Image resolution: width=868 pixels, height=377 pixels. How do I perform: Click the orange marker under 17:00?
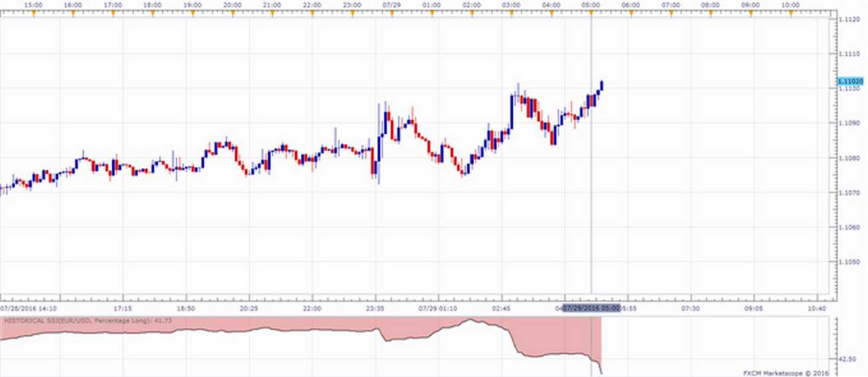point(112,14)
